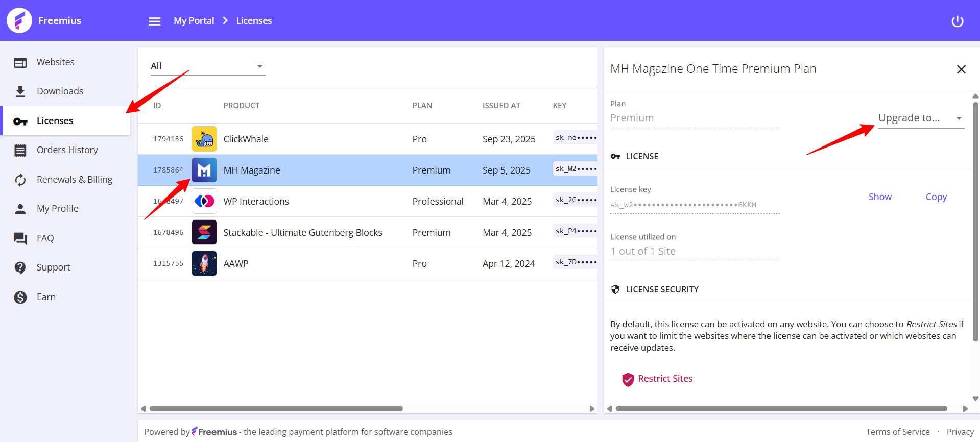Click the AAWP rocket icon
The image size is (980, 442).
click(x=204, y=263)
